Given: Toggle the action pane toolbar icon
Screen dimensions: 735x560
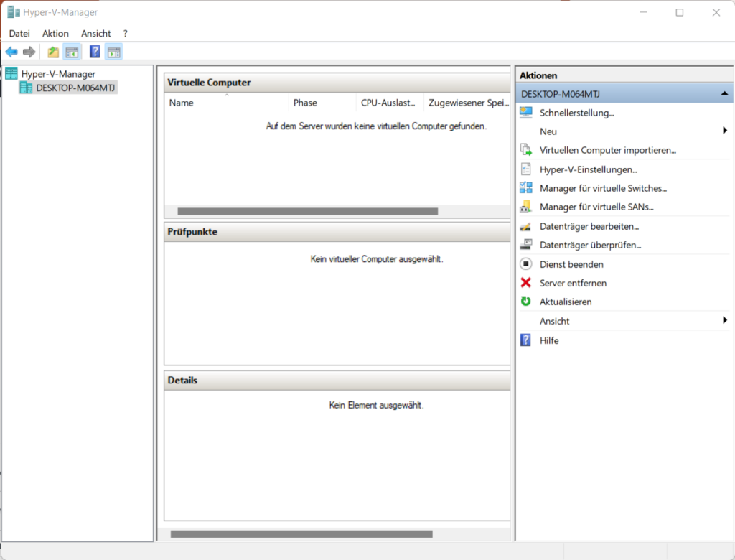Looking at the screenshot, I should coord(114,52).
